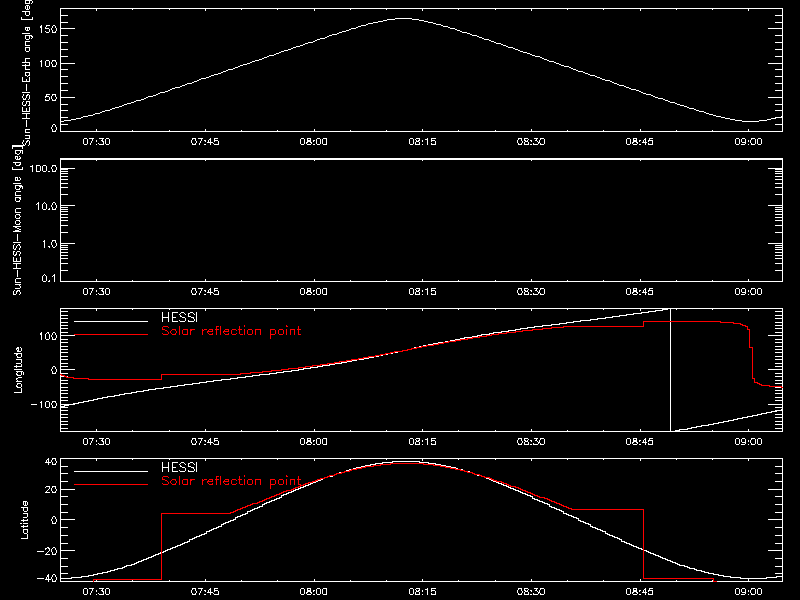Click Solar reflection point label in Longitude plot
This screenshot has width=800, height=600.
(x=231, y=331)
